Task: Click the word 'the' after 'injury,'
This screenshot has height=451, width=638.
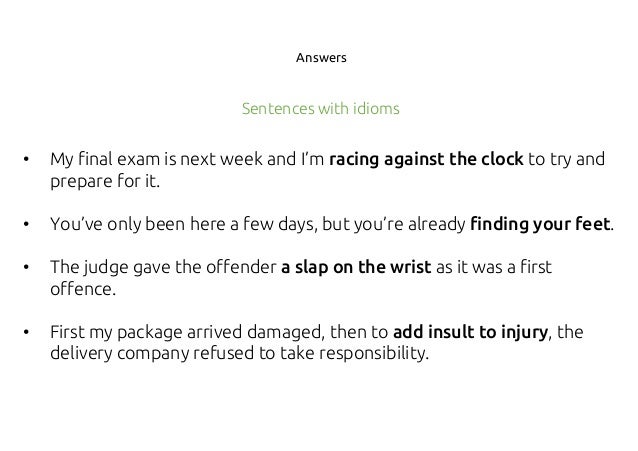Action: [x=570, y=332]
